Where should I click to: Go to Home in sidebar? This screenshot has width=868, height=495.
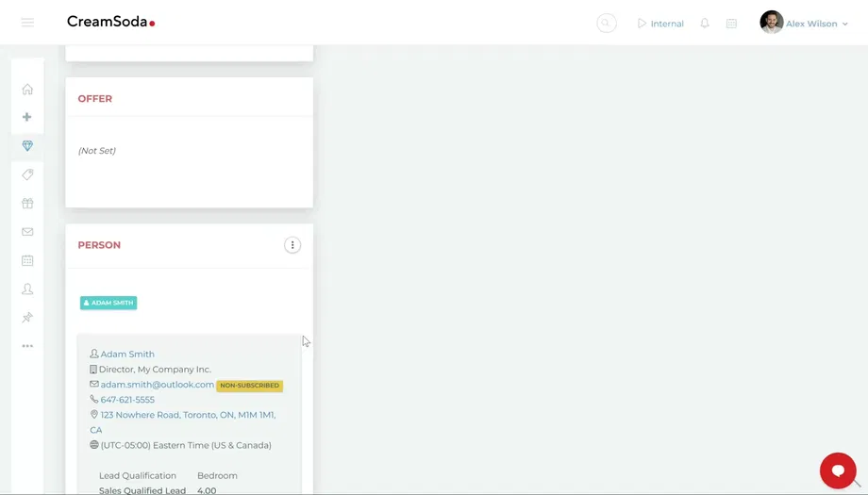click(27, 89)
